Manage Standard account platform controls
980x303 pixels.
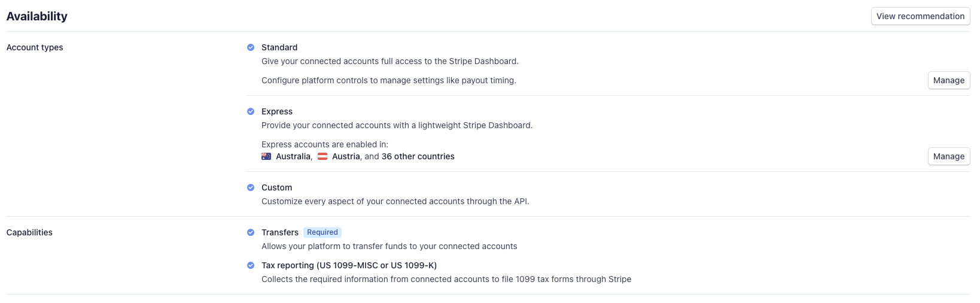pyautogui.click(x=948, y=80)
